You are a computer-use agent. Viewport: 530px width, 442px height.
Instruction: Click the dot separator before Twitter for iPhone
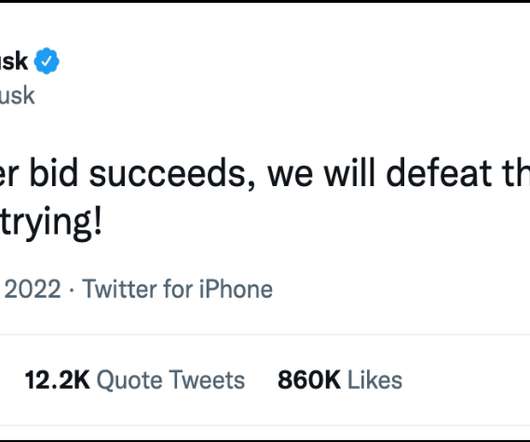tap(71, 291)
